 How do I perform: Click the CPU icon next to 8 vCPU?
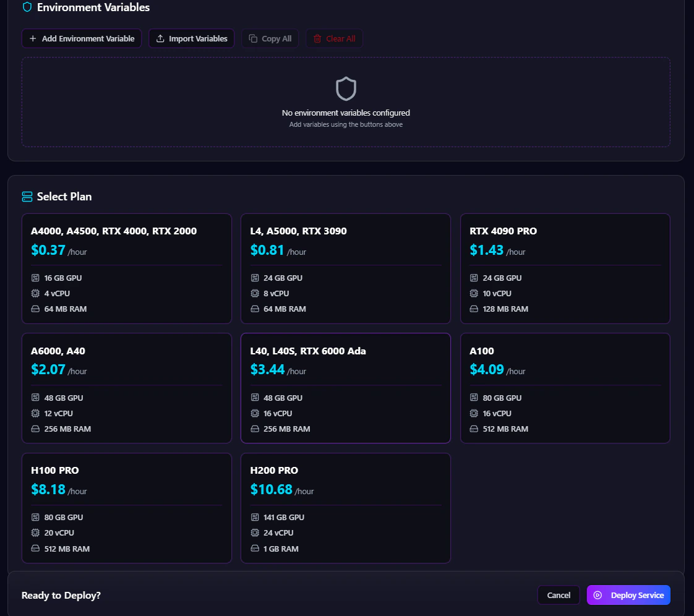255,293
